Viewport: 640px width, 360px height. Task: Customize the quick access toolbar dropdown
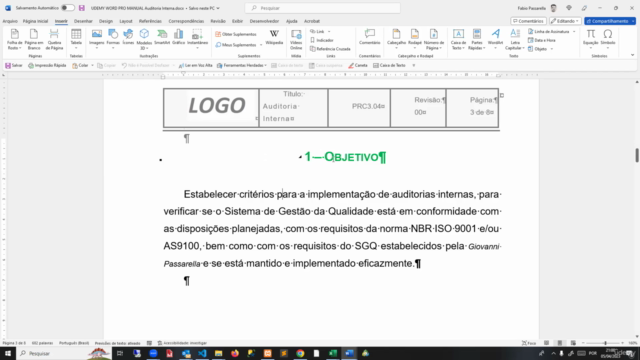coord(413,65)
